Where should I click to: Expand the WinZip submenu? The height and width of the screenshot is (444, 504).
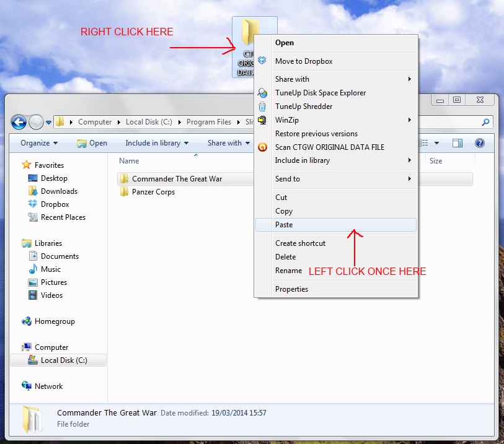point(336,120)
